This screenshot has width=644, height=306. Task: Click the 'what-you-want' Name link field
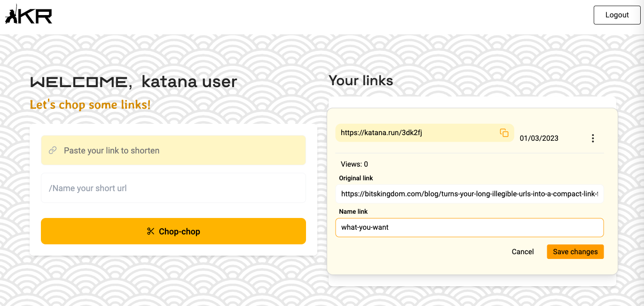[x=469, y=227]
